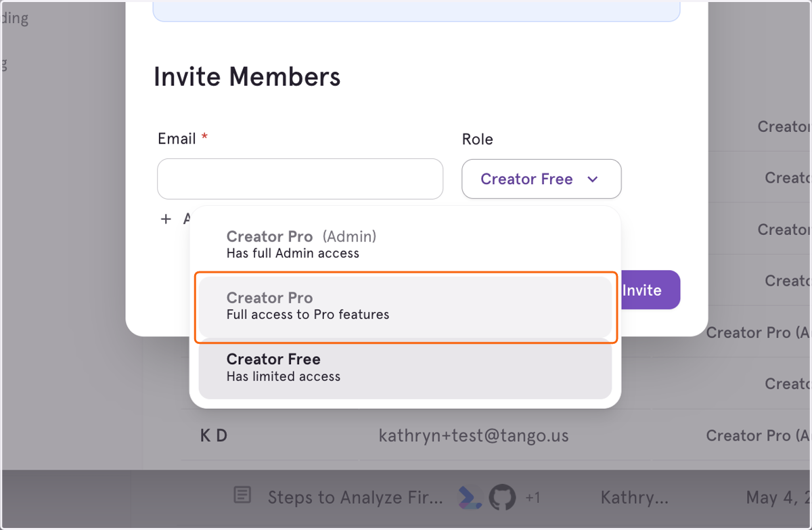812x530 pixels.
Task: Click the plus icon below Email field
Action: tap(166, 219)
